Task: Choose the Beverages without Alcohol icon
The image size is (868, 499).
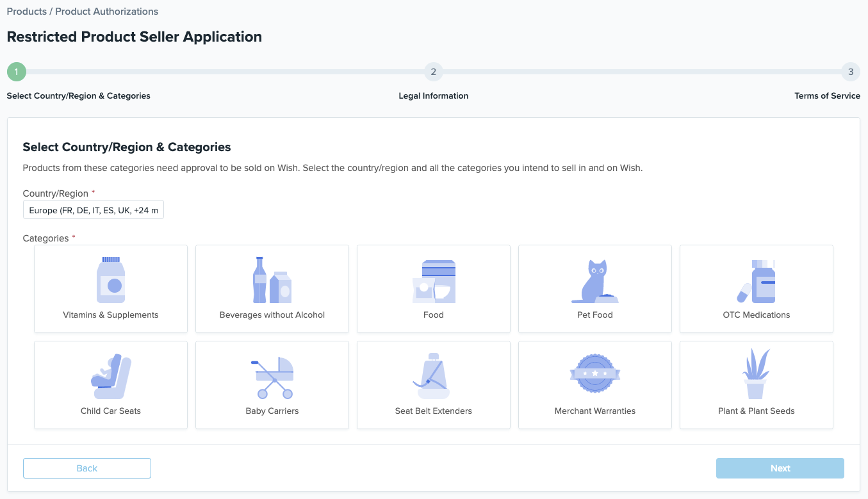Action: tap(272, 280)
